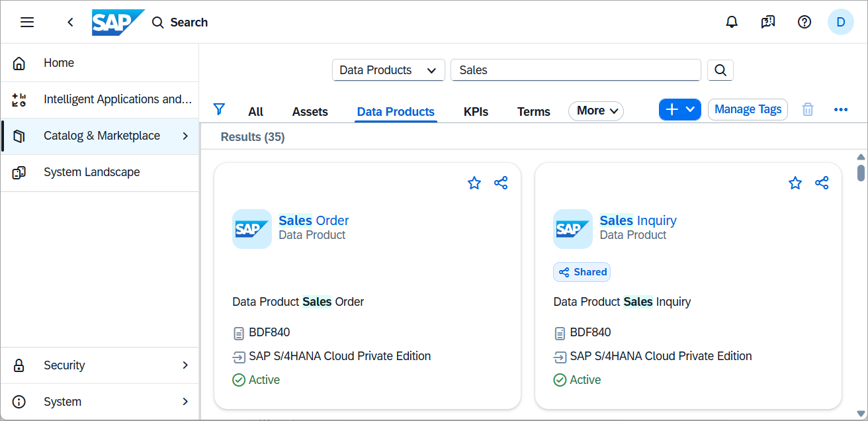Viewport: 868px width, 421px height.
Task: Click 'Data Product Sales Order' description
Action: coord(298,302)
